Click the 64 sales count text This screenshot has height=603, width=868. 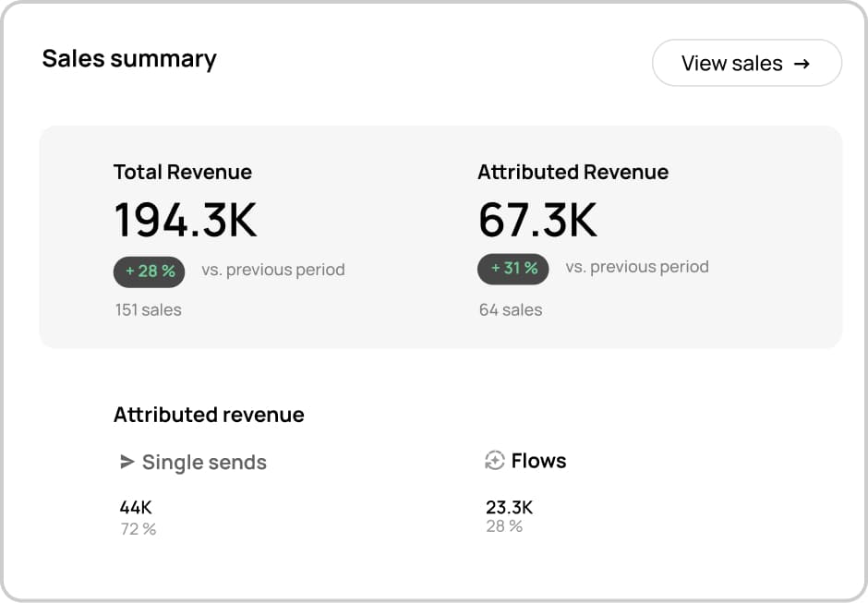point(510,309)
